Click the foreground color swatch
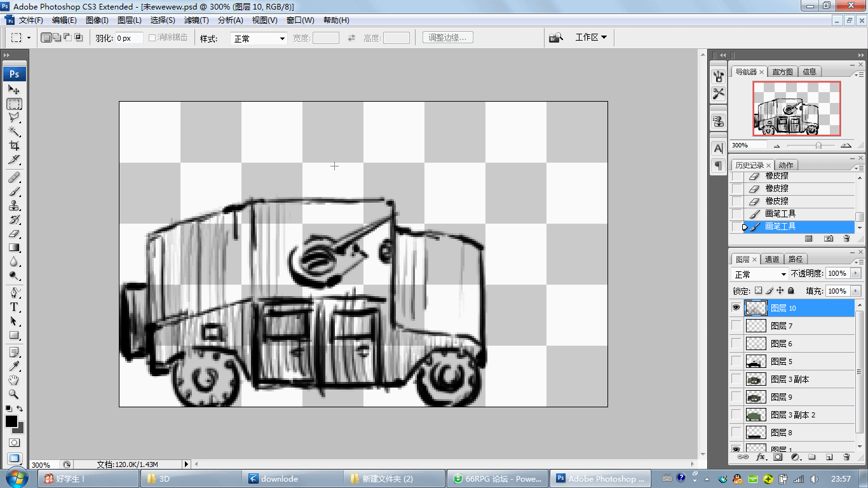868x488 pixels. [11, 421]
